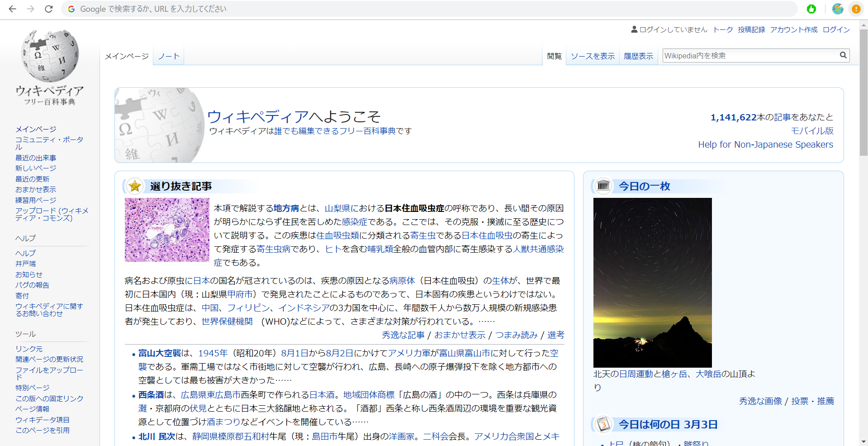Open the 選考 link
The image size is (868, 446).
click(x=556, y=335)
